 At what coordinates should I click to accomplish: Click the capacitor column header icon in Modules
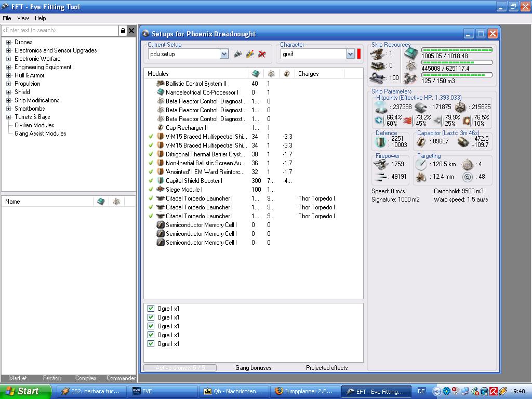tap(287, 74)
